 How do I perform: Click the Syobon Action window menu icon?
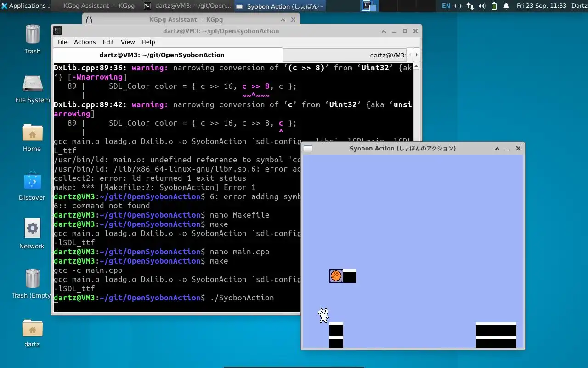308,148
